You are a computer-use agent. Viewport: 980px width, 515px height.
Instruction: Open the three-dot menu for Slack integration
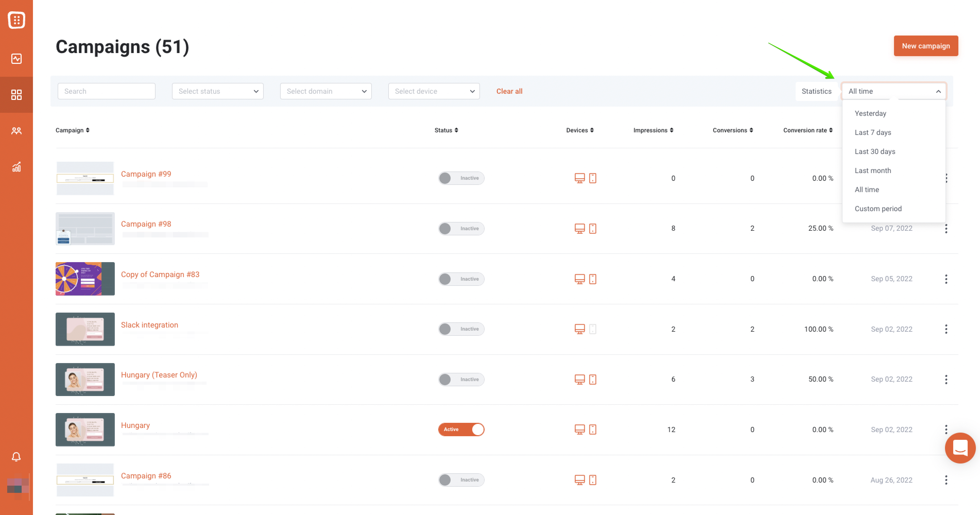[946, 329]
